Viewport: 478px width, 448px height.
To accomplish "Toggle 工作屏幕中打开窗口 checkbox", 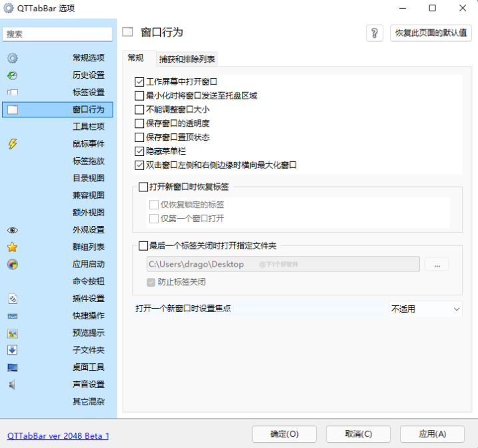I will point(139,82).
